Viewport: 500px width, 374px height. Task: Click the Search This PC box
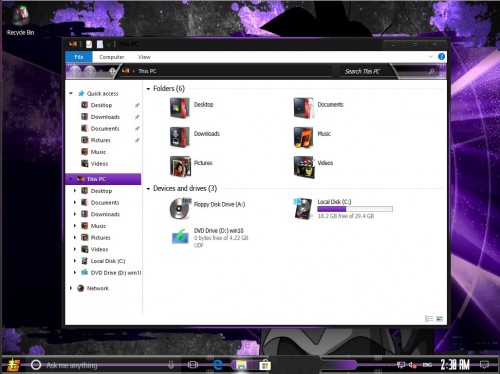pos(388,71)
